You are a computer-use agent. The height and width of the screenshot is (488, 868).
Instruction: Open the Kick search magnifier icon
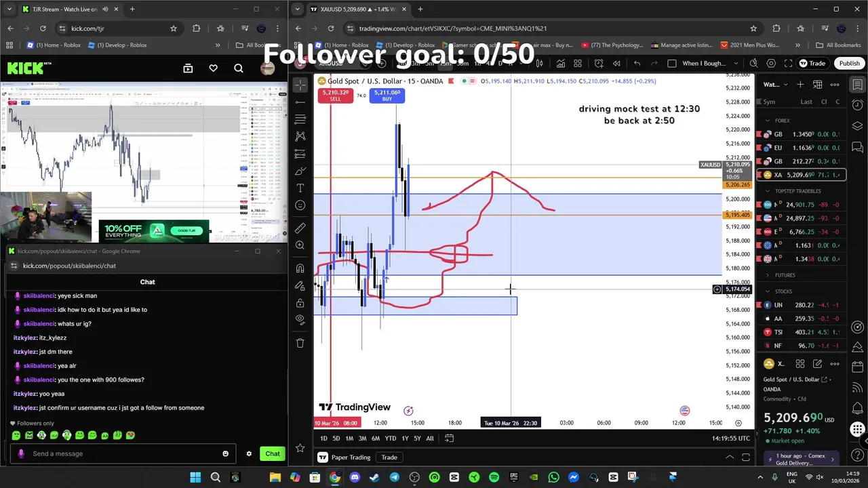pyautogui.click(x=239, y=68)
